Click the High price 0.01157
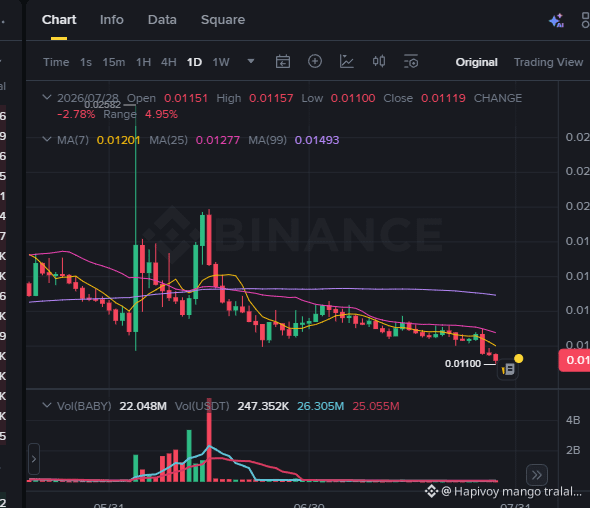This screenshot has width=590, height=508. pos(271,98)
